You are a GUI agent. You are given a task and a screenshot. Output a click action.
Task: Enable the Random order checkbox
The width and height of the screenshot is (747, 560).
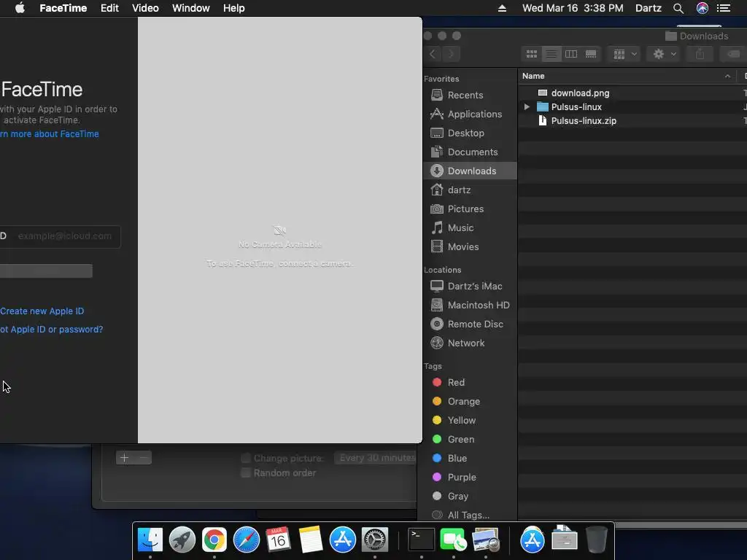pos(246,472)
